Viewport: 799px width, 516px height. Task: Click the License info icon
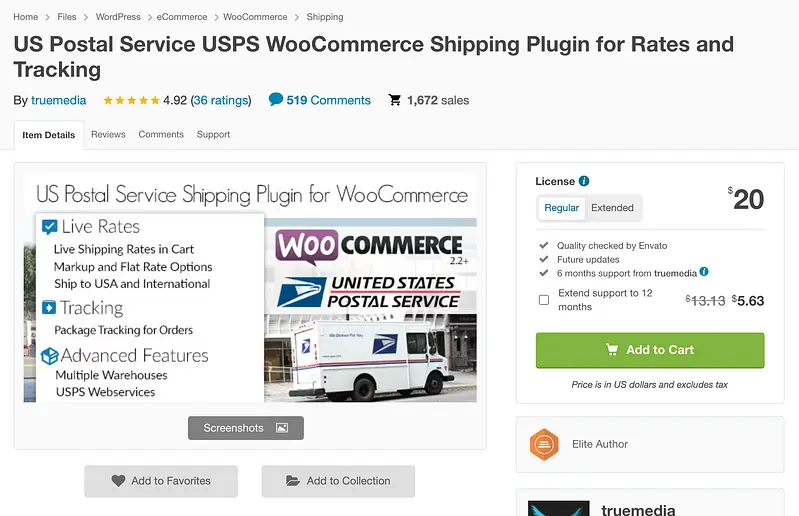[584, 181]
